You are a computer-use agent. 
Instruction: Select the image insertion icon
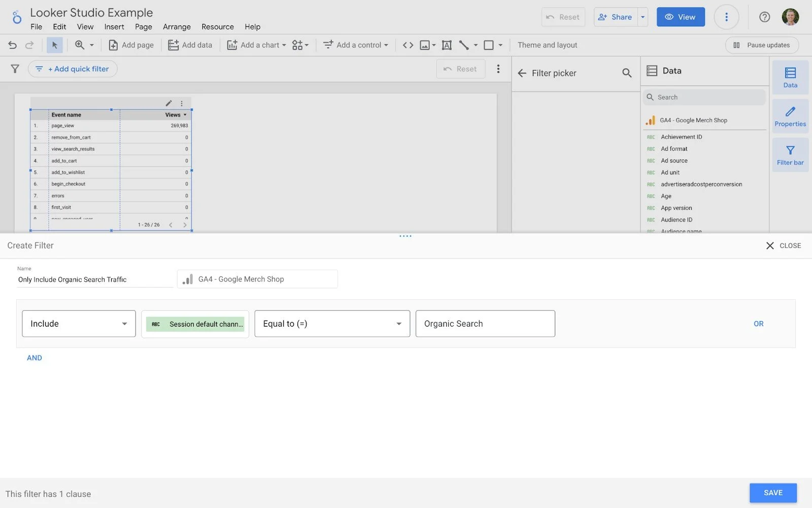coord(424,45)
